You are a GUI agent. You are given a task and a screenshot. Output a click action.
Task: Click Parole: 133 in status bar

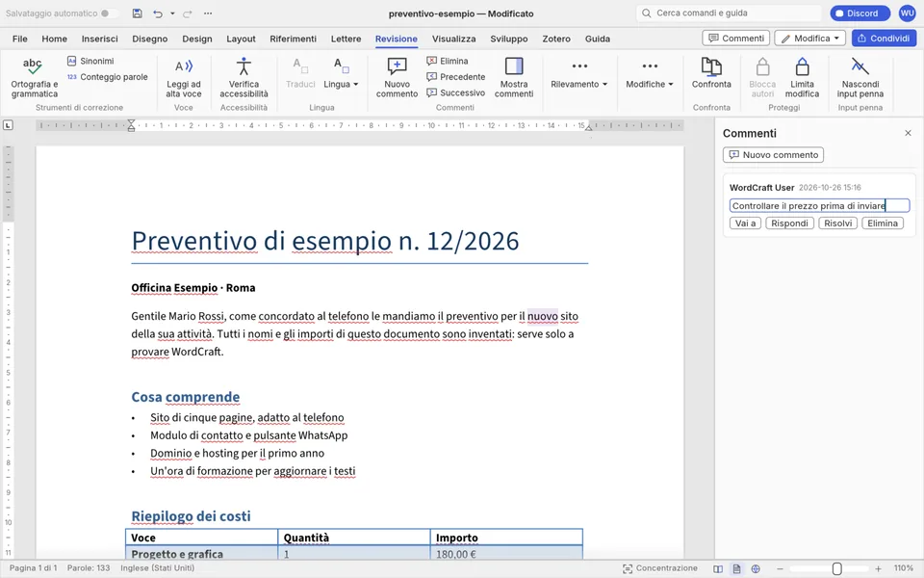click(x=89, y=568)
